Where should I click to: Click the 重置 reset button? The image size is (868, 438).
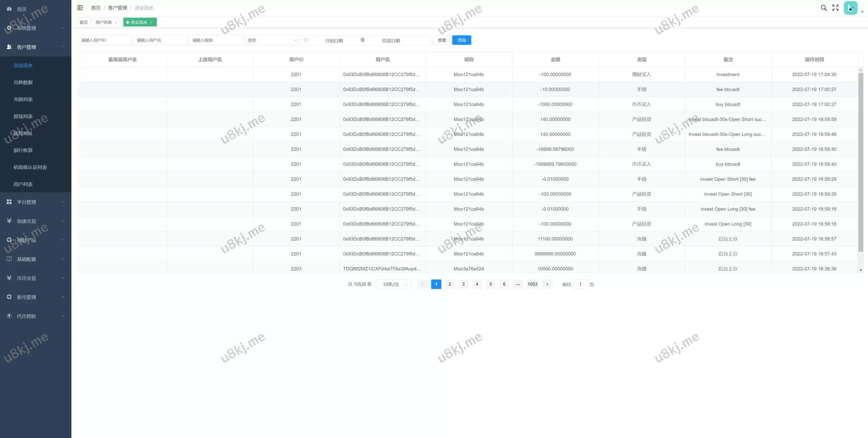442,40
